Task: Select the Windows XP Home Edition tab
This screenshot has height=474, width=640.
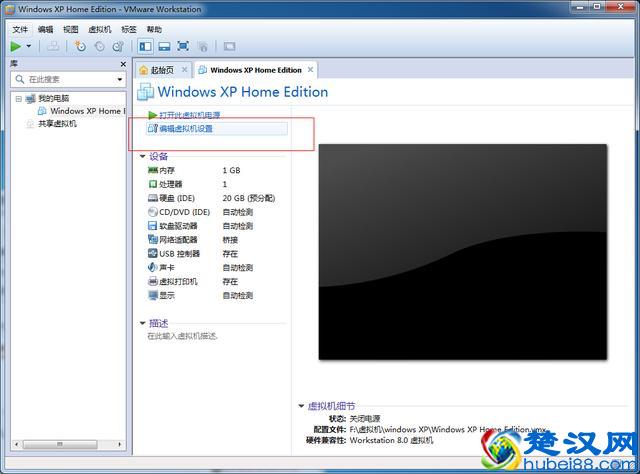Action: [256, 70]
